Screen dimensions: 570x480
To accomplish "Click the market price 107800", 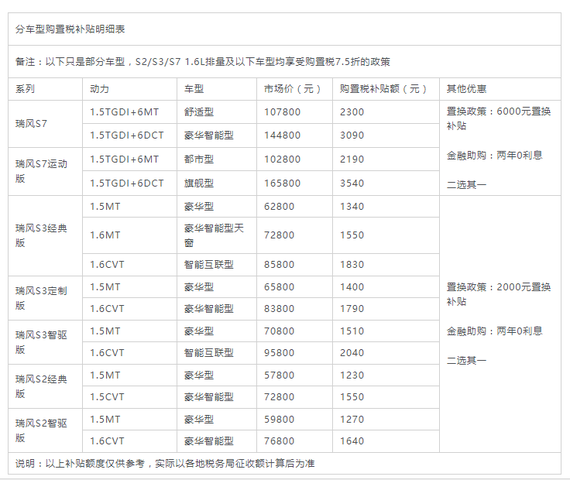I will (282, 112).
